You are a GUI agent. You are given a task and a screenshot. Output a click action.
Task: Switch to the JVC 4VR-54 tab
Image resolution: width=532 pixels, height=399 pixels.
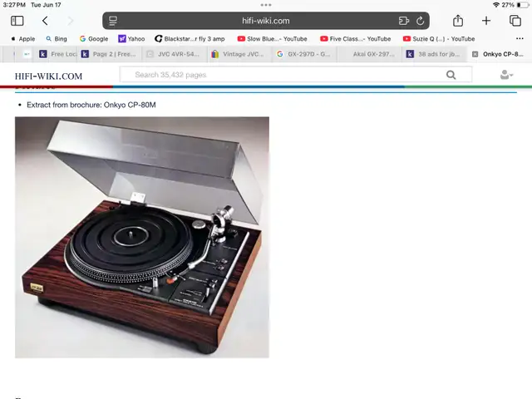pos(174,54)
